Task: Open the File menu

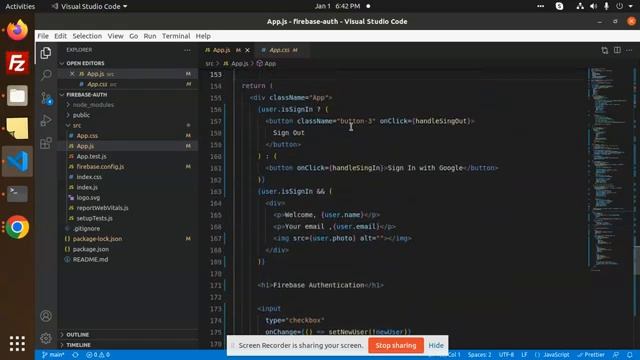Action: point(43,36)
